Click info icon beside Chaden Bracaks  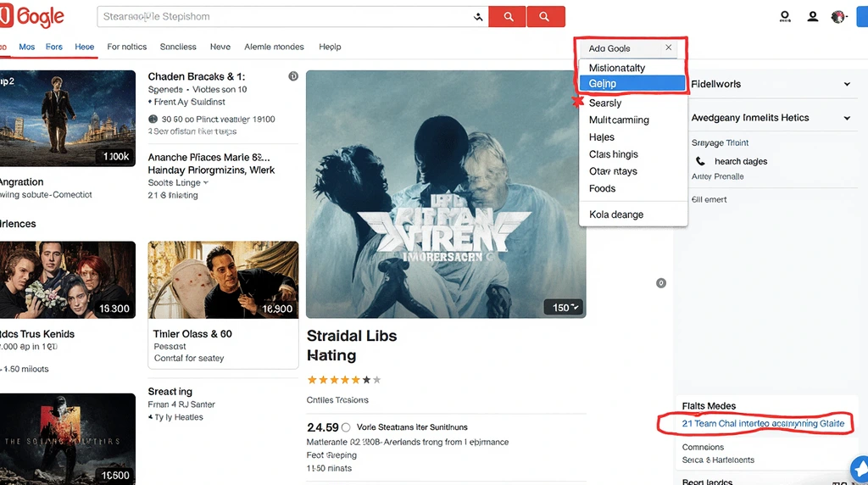(293, 76)
